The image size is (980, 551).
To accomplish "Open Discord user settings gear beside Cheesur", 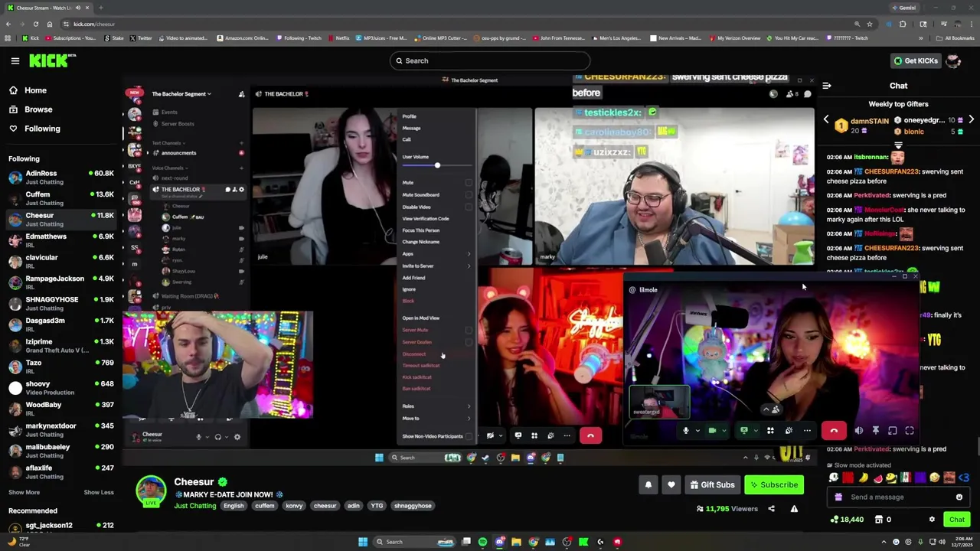I will 237,437.
